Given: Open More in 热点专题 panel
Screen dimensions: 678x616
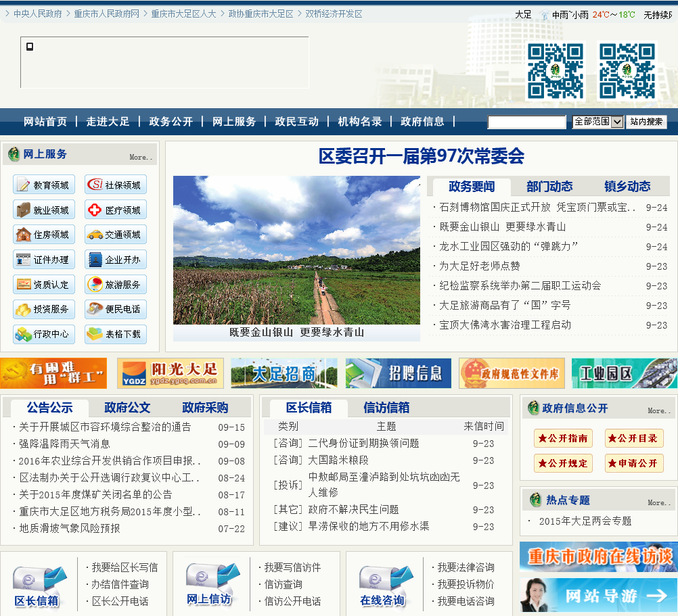Looking at the screenshot, I should click(x=659, y=503).
